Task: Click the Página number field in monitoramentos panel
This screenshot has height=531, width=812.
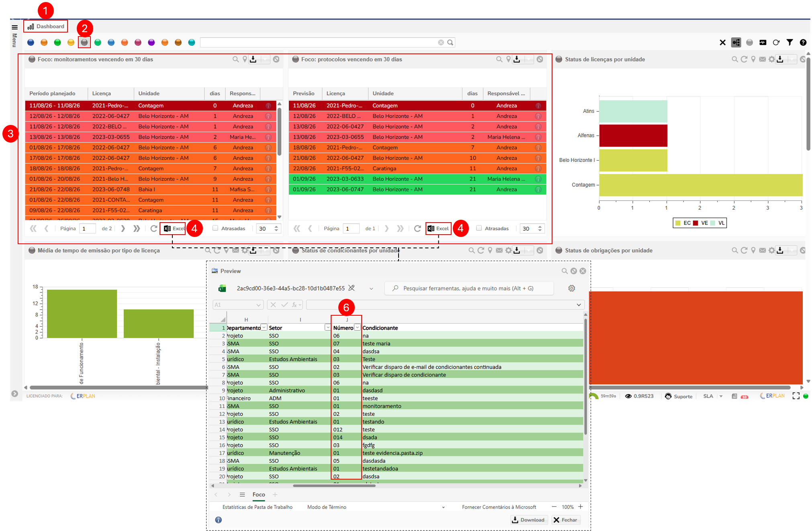Action: point(88,229)
